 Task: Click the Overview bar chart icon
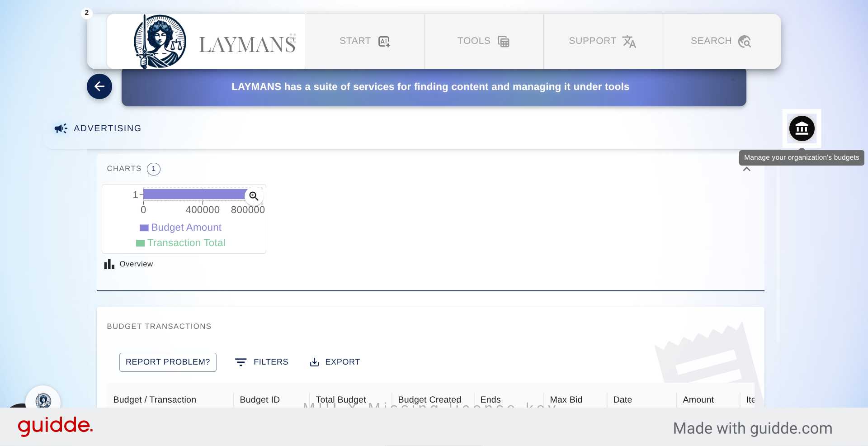click(x=109, y=264)
